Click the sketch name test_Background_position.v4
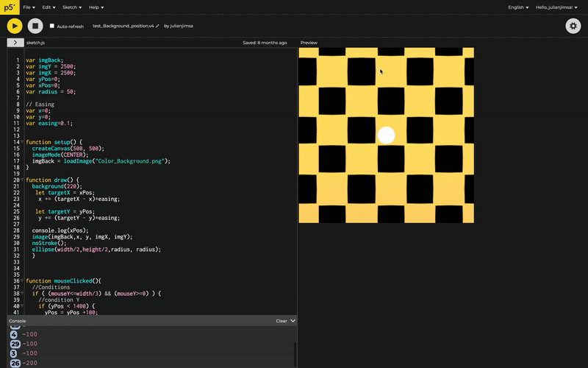The image size is (588, 368). click(123, 26)
